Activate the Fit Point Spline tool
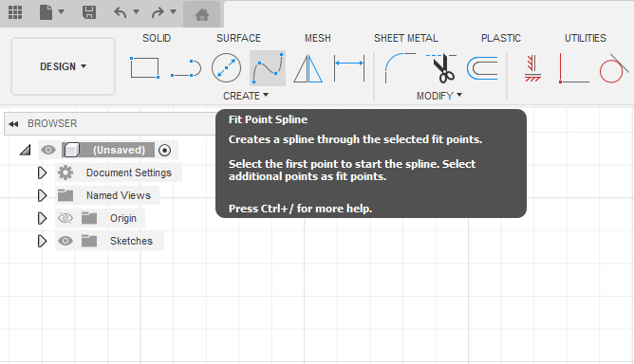634x364 pixels. click(268, 68)
